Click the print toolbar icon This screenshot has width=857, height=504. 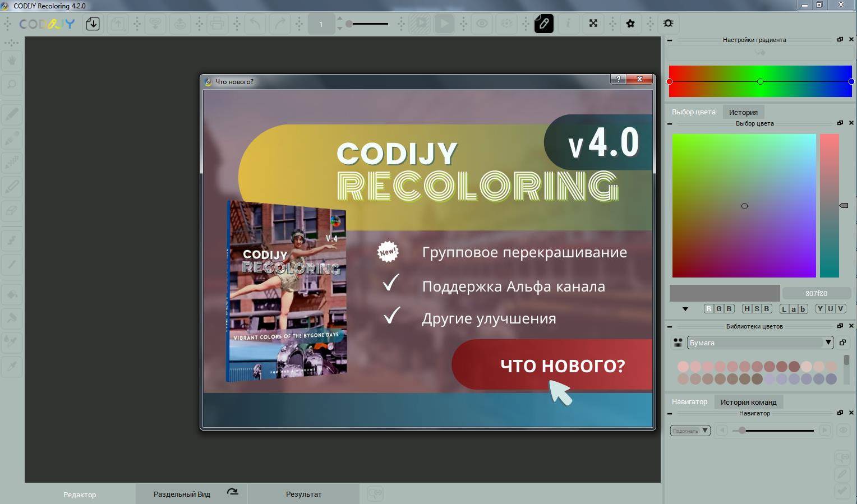point(217,24)
